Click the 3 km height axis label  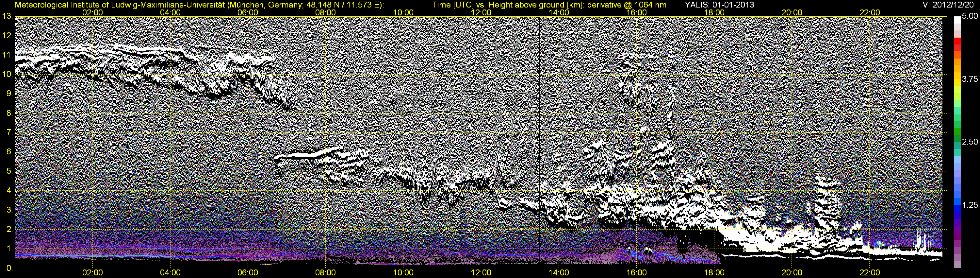(x=9, y=210)
